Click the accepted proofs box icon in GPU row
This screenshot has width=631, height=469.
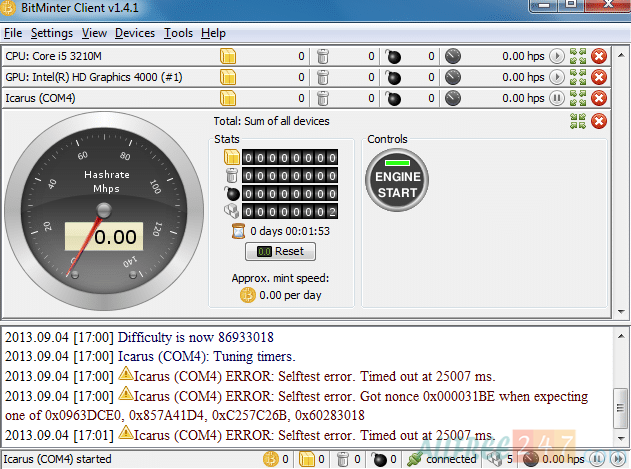click(x=228, y=77)
